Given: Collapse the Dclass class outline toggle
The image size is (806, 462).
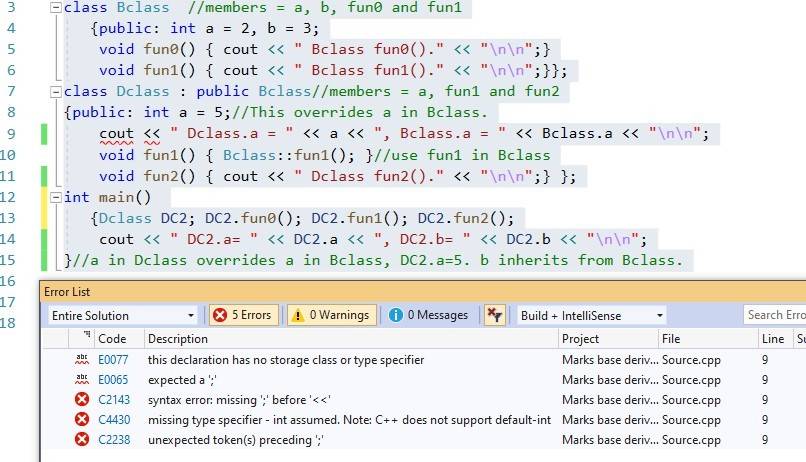Looking at the screenshot, I should point(56,92).
